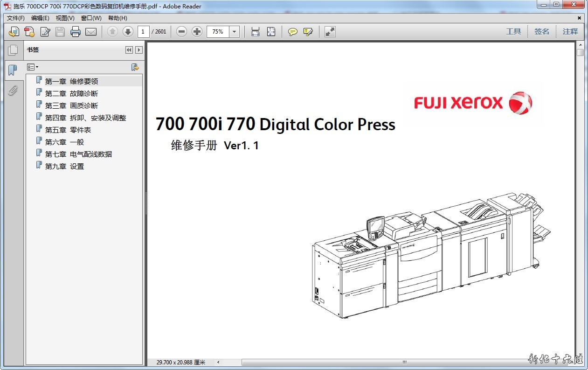This screenshot has width=588, height=370.
Task: Open the attachments paperclip panel
Action: coord(13,91)
